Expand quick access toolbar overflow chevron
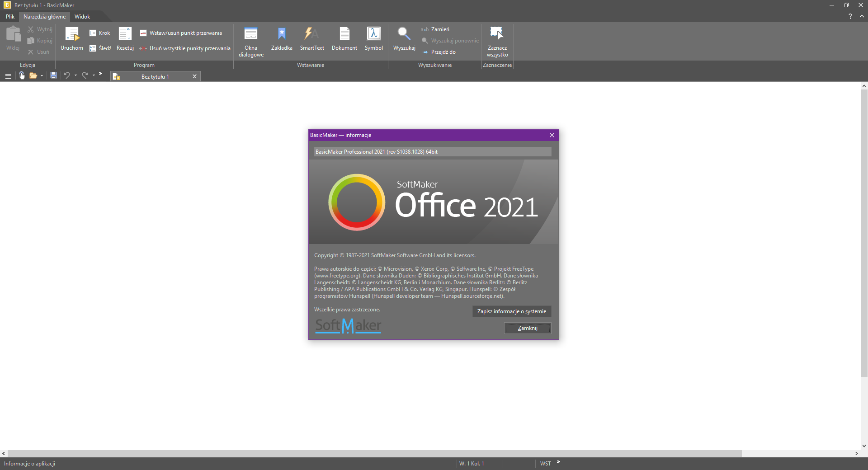 click(x=100, y=74)
